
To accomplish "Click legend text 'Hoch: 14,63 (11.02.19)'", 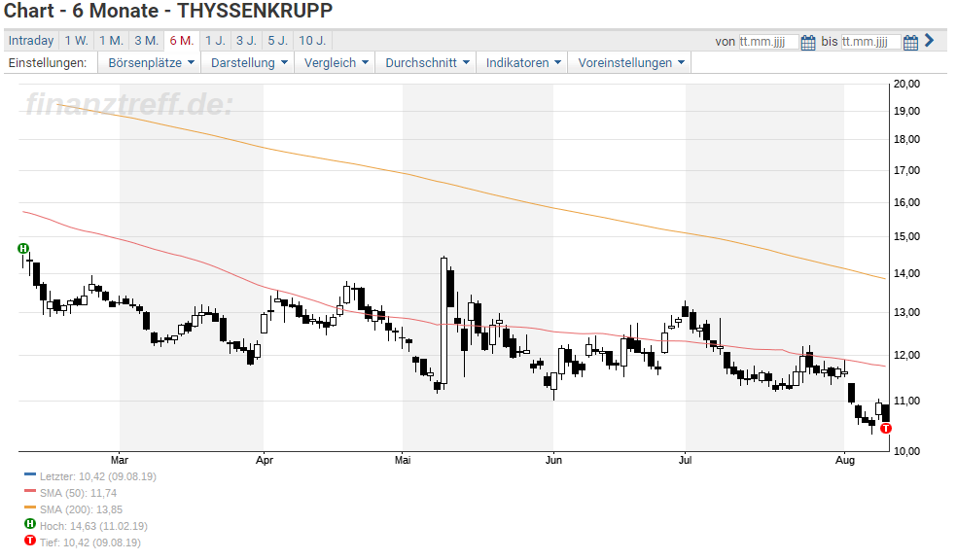I will [x=93, y=526].
